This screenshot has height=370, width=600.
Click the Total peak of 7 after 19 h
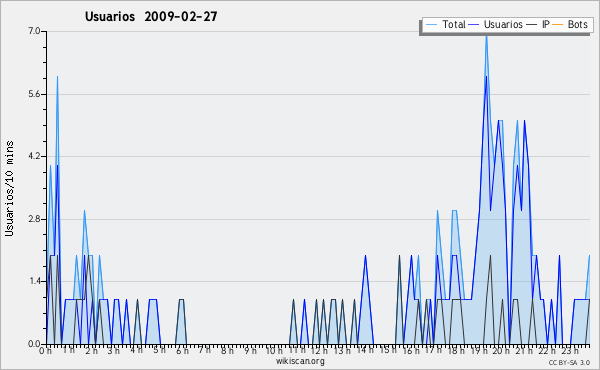(x=486, y=35)
